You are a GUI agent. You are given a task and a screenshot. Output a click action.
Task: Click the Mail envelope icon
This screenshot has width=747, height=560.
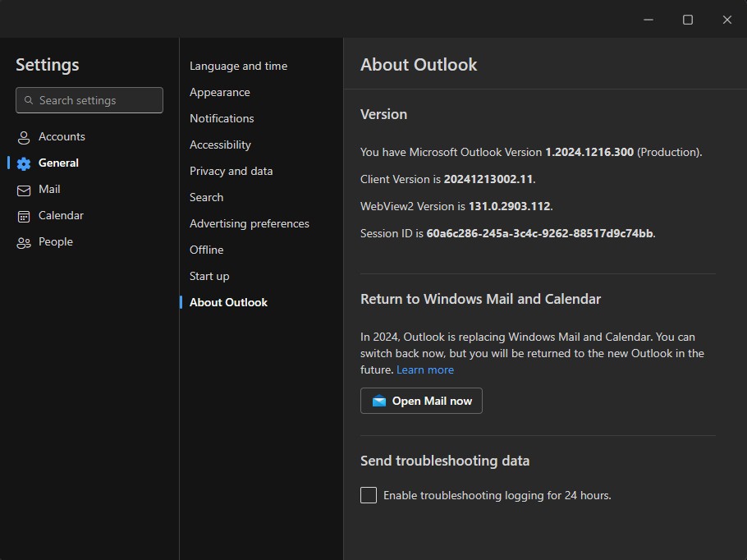pyautogui.click(x=24, y=190)
